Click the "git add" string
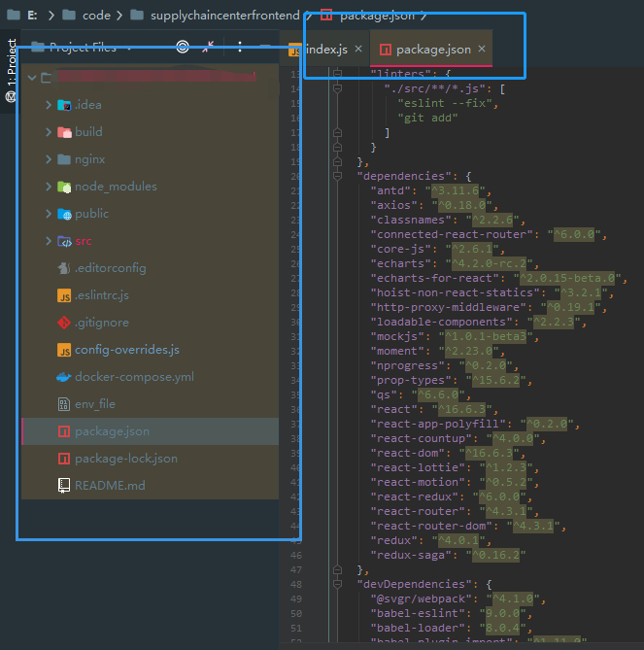Viewport: 644px width, 650px height. 427,118
